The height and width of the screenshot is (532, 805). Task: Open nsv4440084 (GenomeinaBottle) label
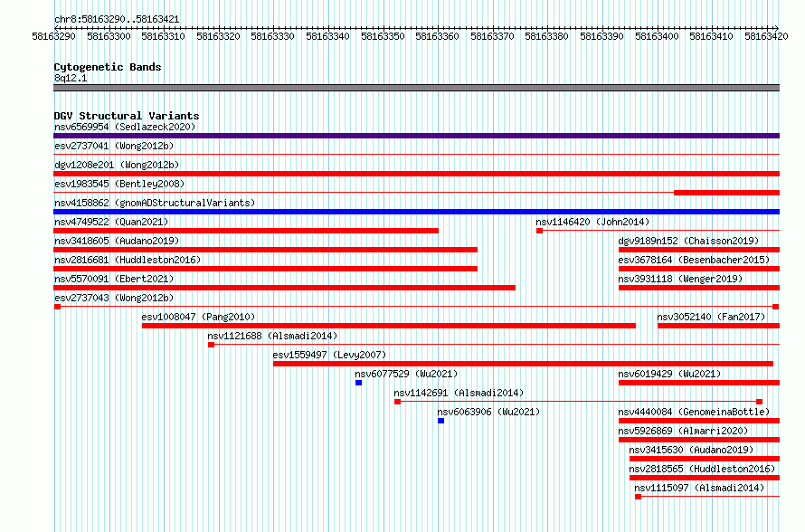click(694, 412)
